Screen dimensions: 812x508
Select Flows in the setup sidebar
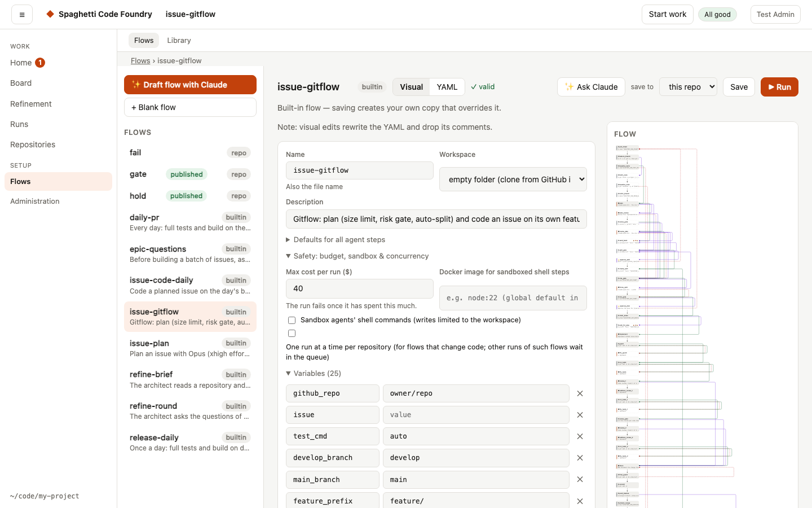coord(58,181)
